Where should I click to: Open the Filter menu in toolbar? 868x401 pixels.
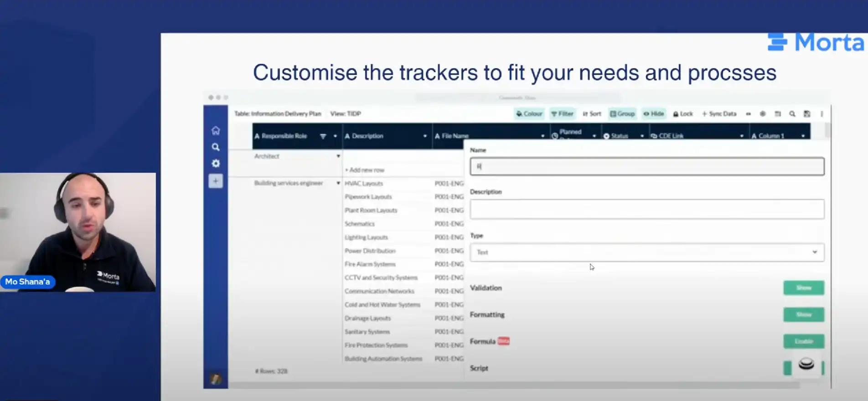[562, 114]
